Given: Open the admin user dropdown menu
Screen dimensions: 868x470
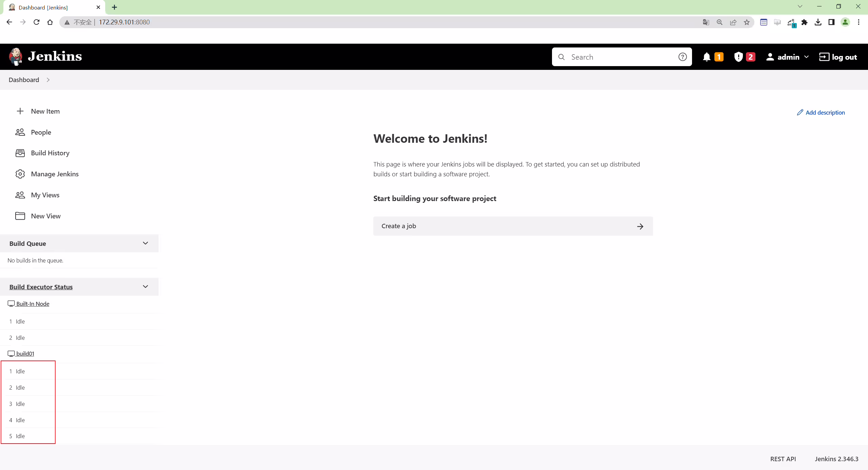Looking at the screenshot, I should [x=787, y=57].
